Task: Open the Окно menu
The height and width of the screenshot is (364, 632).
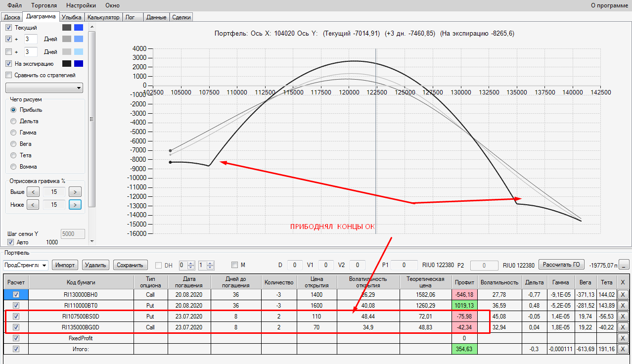Action: (x=112, y=5)
